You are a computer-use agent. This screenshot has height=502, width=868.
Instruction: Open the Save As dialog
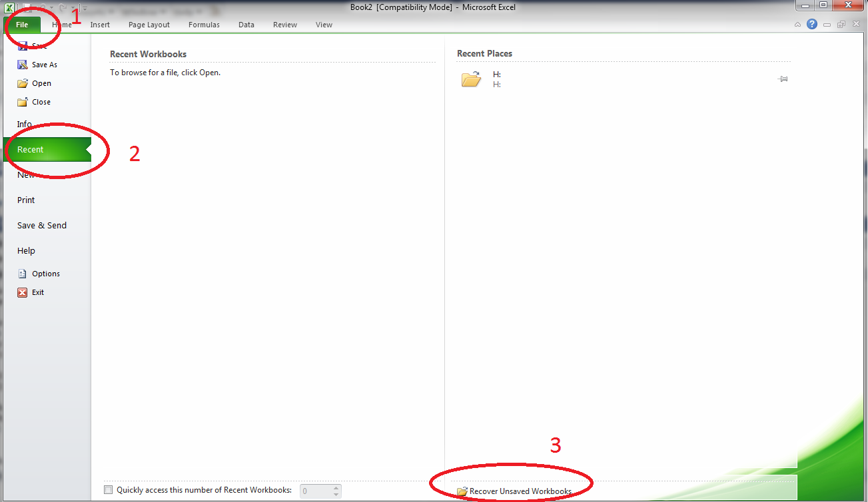(37, 65)
